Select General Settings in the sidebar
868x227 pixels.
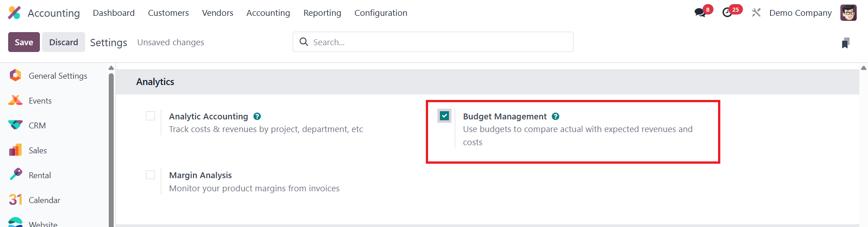pyautogui.click(x=58, y=76)
